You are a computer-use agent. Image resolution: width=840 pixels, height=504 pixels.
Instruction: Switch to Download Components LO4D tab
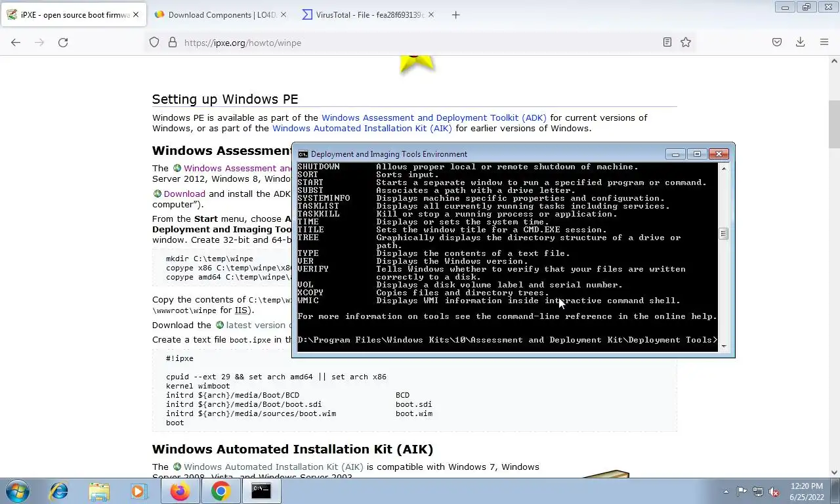[220, 14]
